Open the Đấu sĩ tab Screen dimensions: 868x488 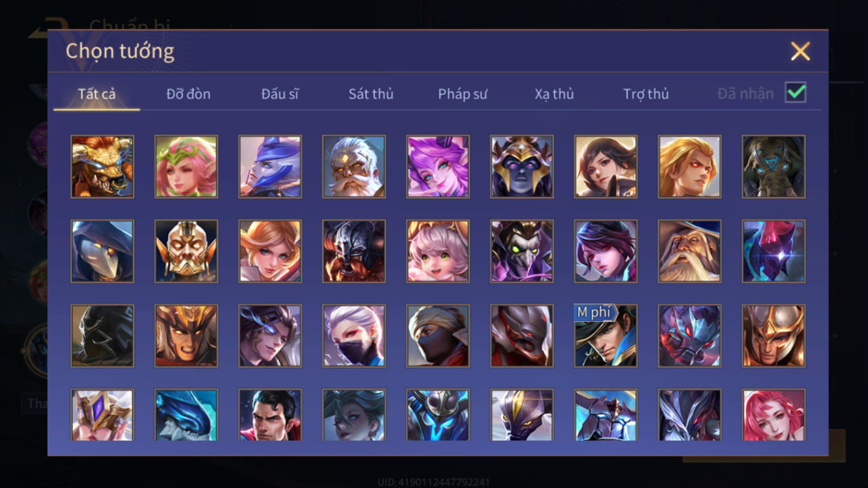coord(279,94)
